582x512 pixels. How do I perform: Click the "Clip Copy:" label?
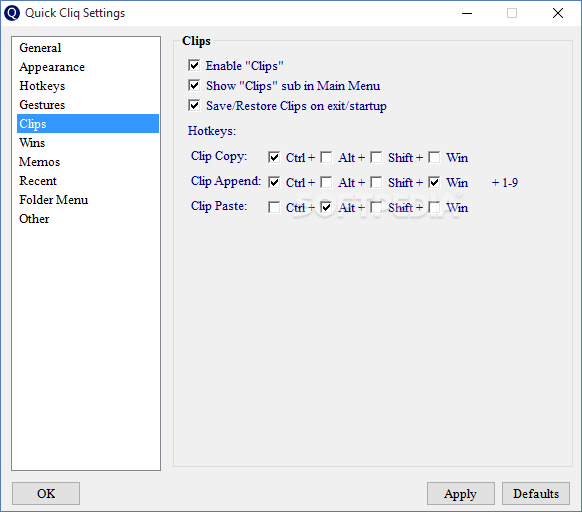coord(219,156)
